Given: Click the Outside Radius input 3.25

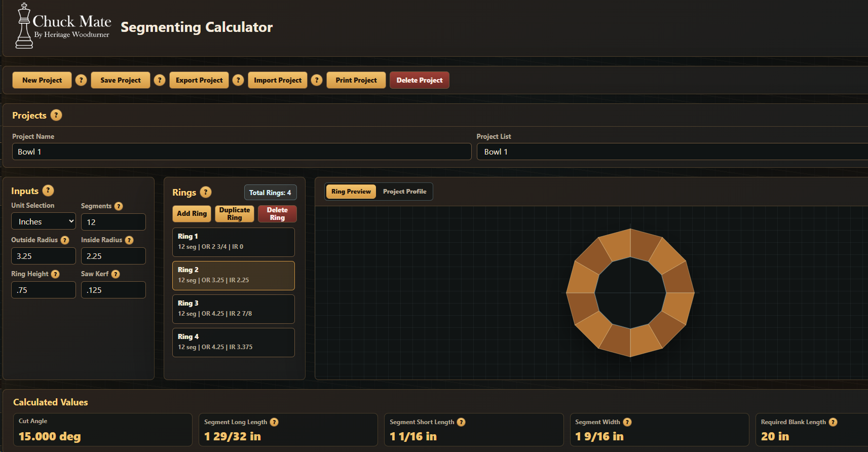Looking at the screenshot, I should coord(44,256).
